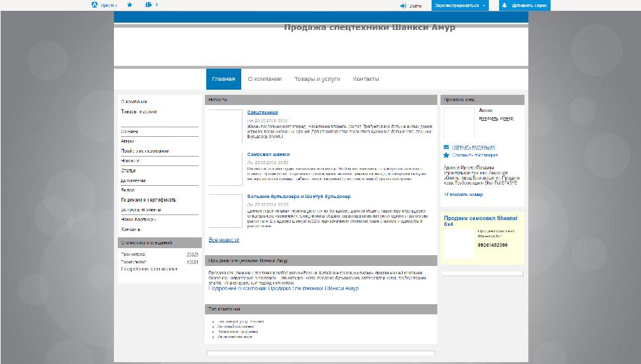Image resolution: width=641 pixels, height=364 pixels.
Task: Click the bell icon on Добавить спрос
Action: 504,5
